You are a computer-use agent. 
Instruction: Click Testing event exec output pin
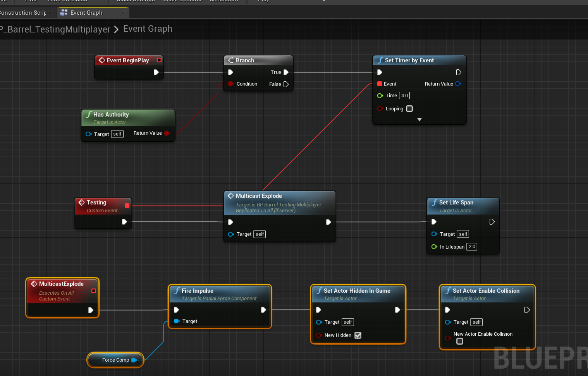click(x=124, y=221)
